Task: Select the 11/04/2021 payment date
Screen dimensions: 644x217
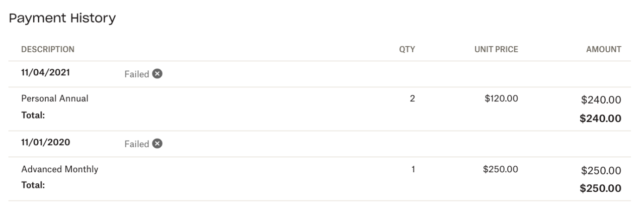Action: click(x=46, y=72)
